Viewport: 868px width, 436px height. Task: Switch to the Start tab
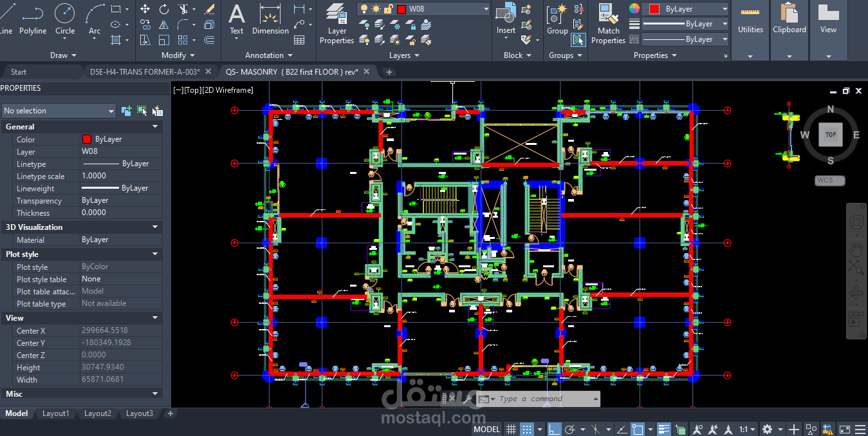point(19,72)
